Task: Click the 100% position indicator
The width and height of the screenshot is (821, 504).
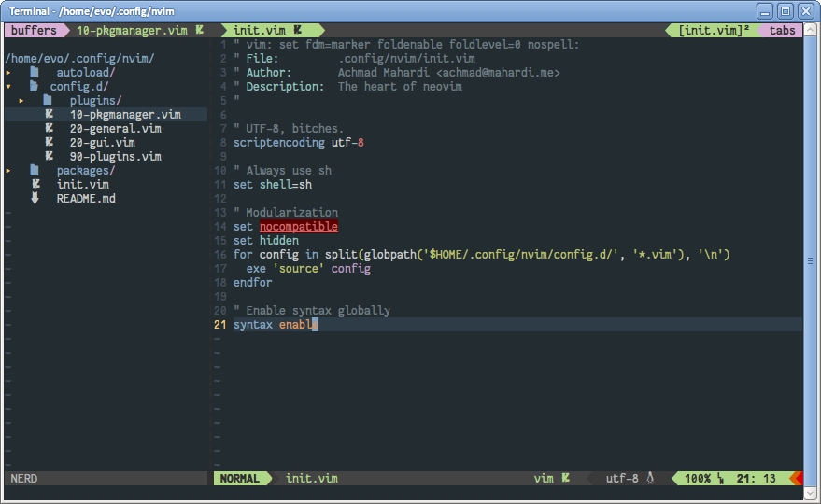Action: coord(698,479)
